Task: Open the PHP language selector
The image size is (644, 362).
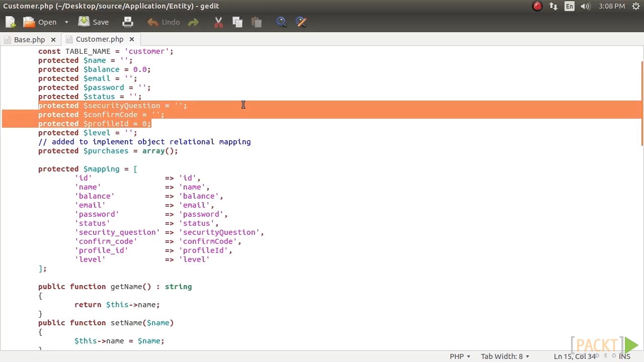Action: [x=460, y=356]
